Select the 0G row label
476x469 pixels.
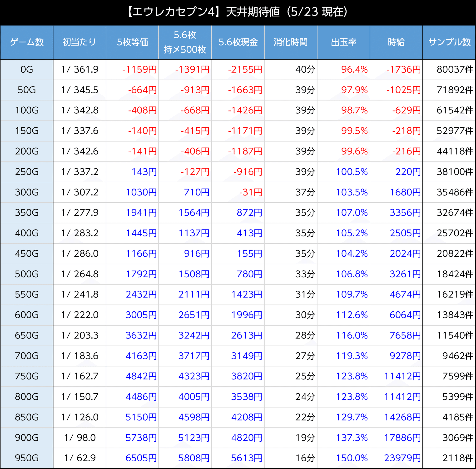coord(27,70)
